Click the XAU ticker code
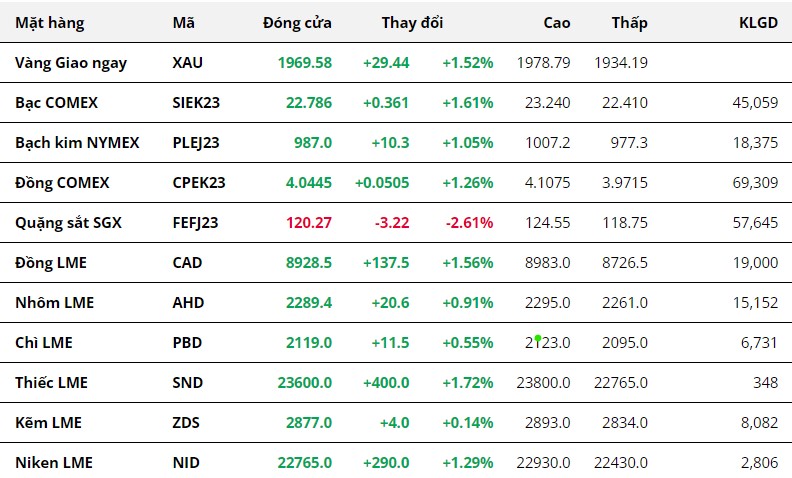This screenshot has width=792, height=478. tap(187, 63)
